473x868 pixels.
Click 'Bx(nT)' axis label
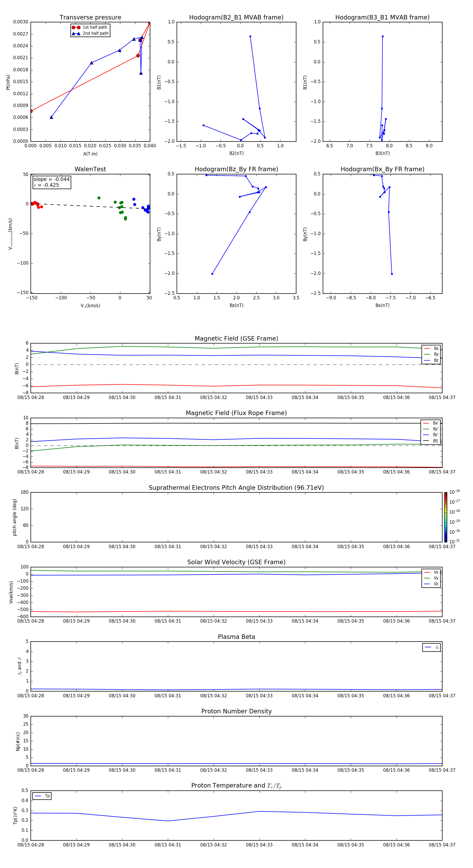(x=382, y=305)
